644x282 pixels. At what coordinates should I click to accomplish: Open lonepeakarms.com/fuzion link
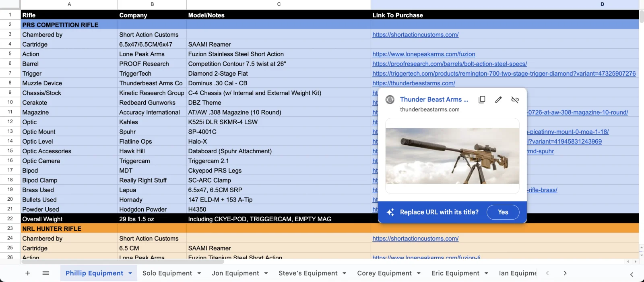coord(424,54)
